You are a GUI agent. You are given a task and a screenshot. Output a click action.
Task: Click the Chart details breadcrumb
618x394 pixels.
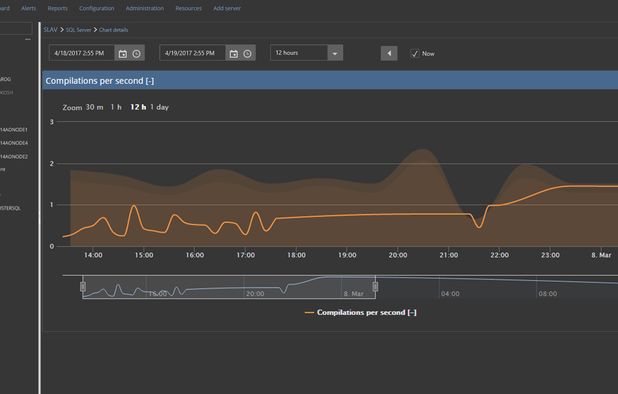[x=114, y=30]
